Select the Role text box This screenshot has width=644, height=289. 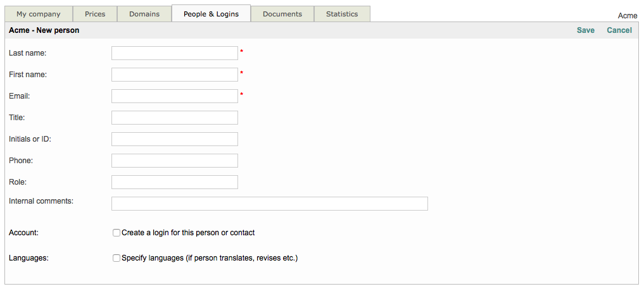pyautogui.click(x=175, y=182)
